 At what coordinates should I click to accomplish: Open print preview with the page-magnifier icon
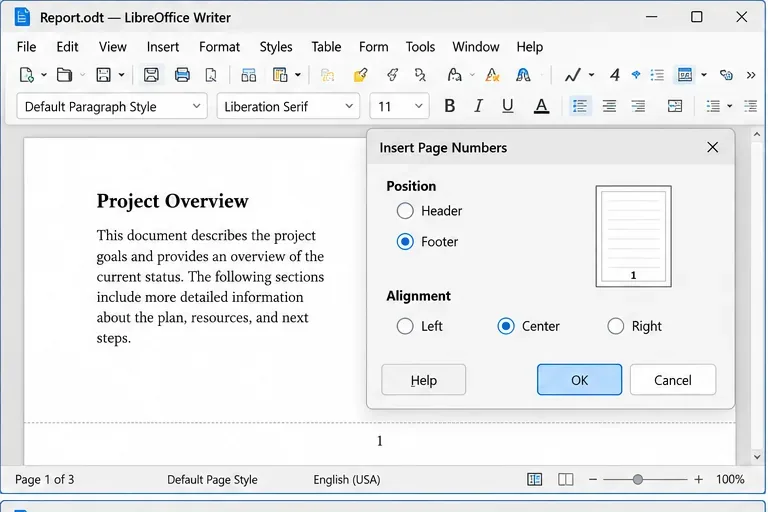(211, 75)
